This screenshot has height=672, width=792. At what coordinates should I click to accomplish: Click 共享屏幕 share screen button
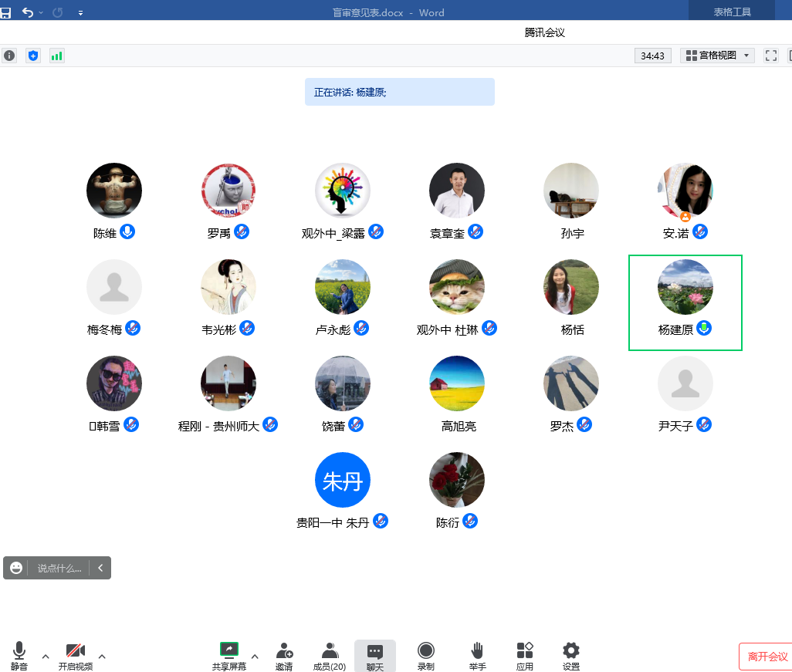tap(229, 656)
